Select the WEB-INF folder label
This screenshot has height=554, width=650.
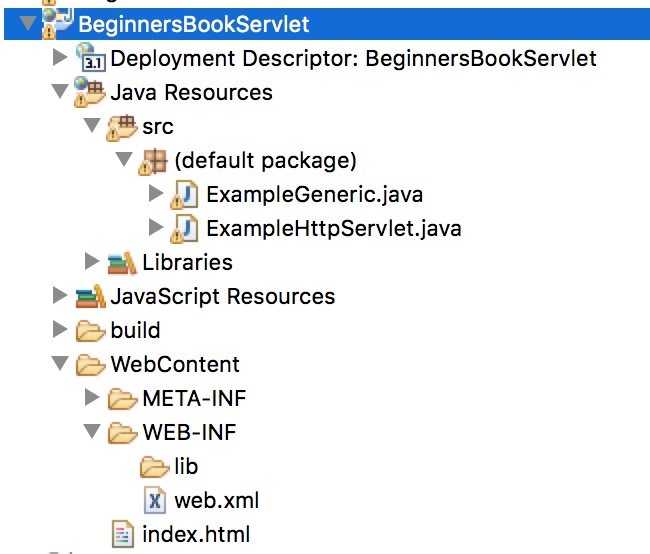(189, 433)
